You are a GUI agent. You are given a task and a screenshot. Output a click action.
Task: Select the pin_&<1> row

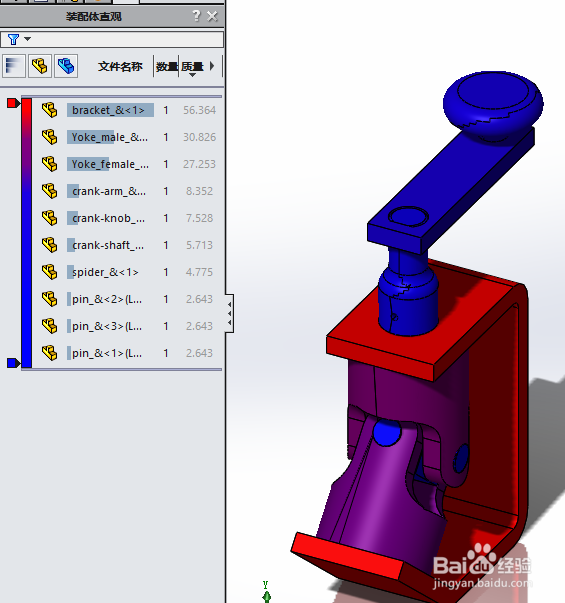[x=127, y=353]
